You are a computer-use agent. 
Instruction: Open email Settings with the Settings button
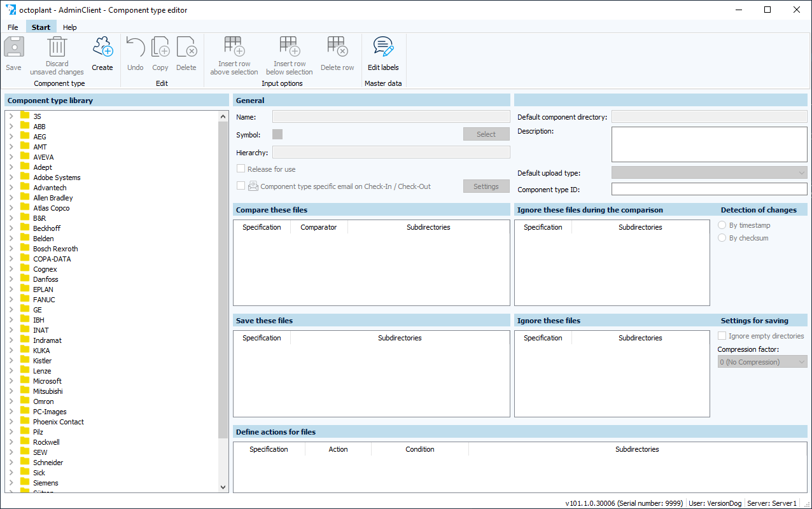point(486,186)
